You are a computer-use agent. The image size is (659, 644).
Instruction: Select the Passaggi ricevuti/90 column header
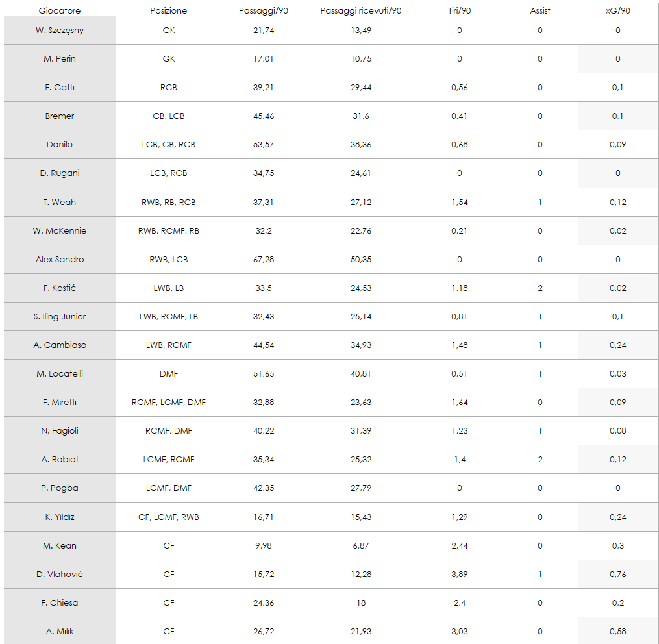361,11
